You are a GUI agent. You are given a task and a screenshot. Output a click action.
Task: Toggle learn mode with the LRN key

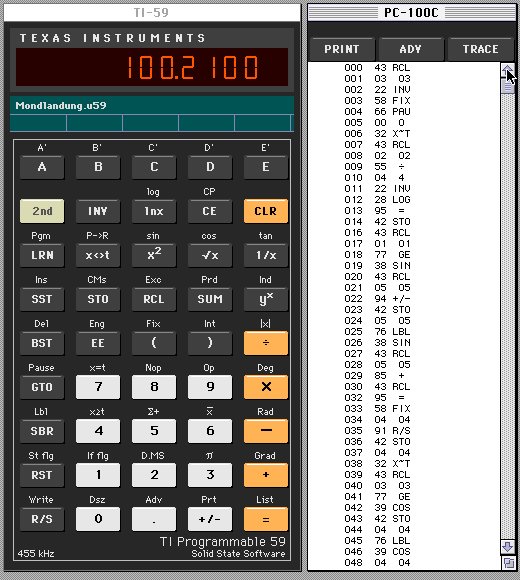(x=42, y=255)
